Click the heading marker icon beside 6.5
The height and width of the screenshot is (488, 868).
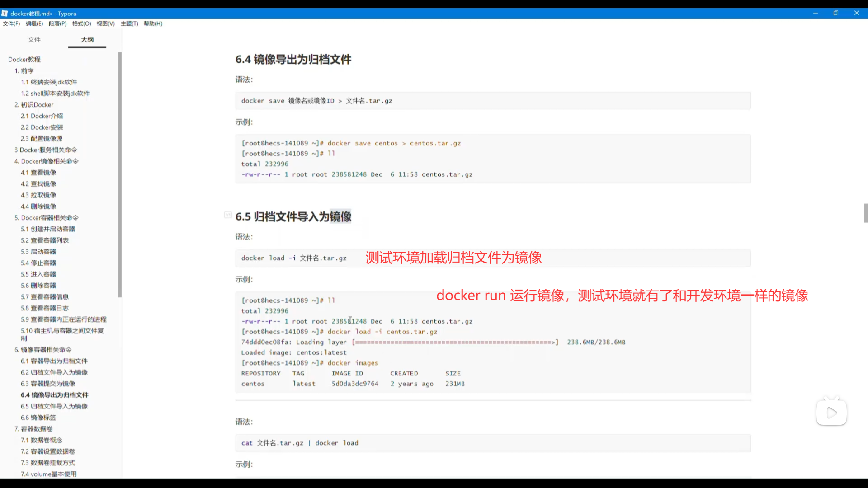click(228, 215)
